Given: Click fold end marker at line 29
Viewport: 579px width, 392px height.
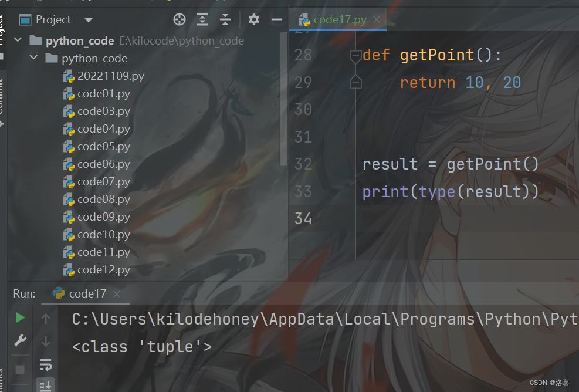Looking at the screenshot, I should [355, 82].
